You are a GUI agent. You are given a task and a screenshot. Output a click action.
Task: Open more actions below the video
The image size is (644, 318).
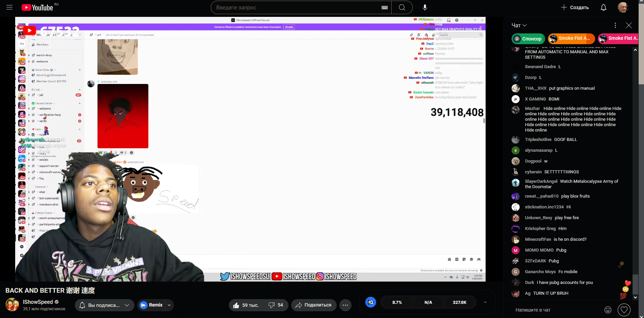pos(345,305)
